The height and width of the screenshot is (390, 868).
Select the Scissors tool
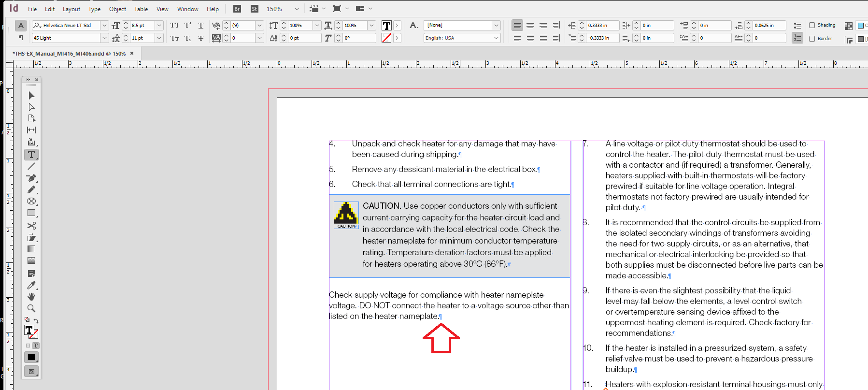pos(31,226)
